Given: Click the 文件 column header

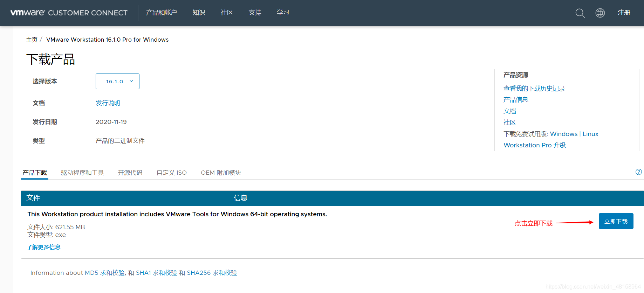Looking at the screenshot, I should (33, 198).
